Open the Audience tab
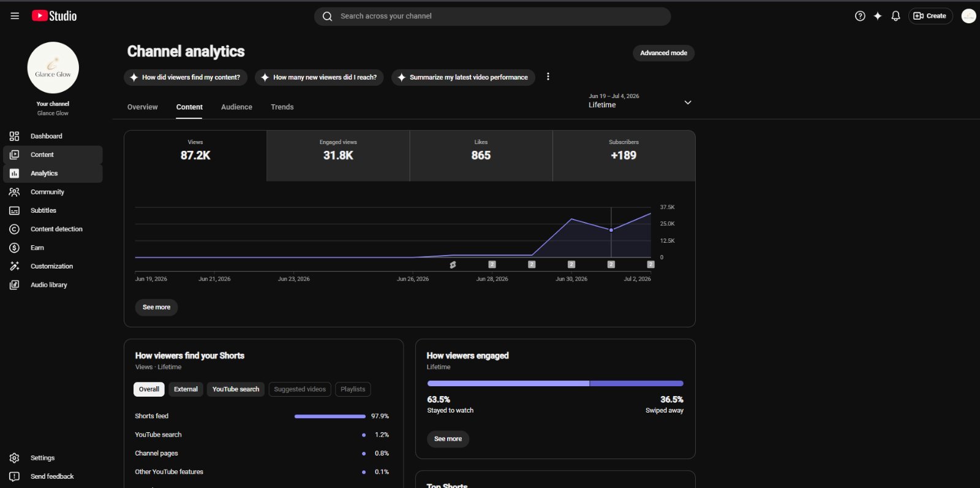The height and width of the screenshot is (488, 980). pos(236,107)
